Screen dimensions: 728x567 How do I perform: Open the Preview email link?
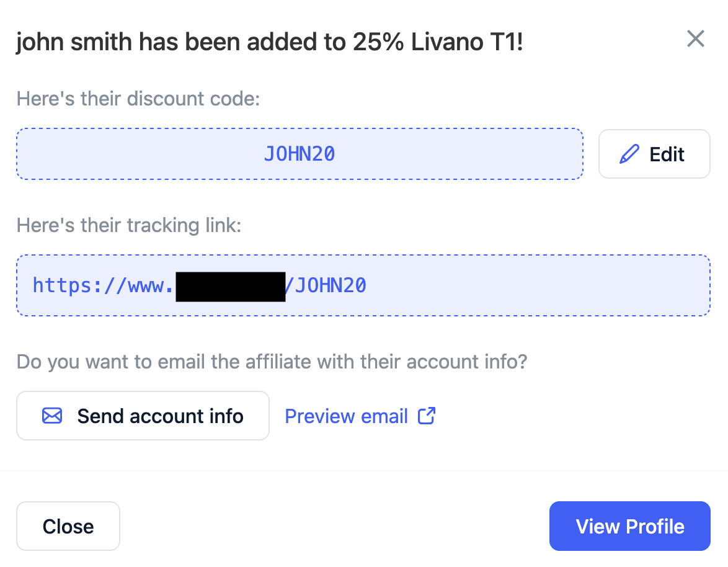click(x=346, y=416)
